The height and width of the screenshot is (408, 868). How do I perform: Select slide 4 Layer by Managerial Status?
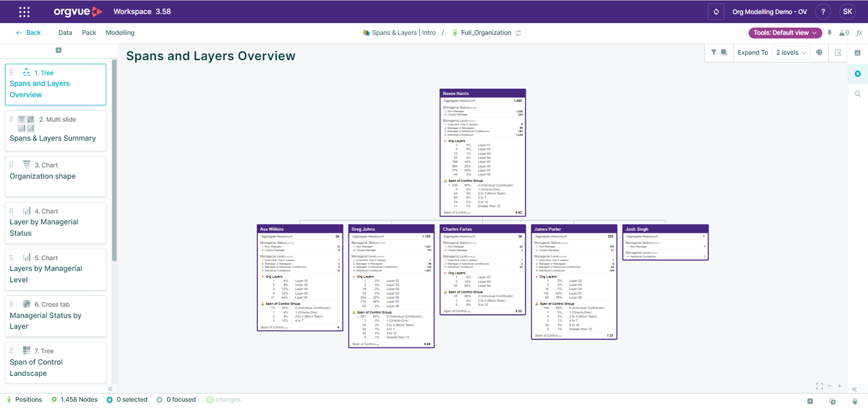(56, 223)
